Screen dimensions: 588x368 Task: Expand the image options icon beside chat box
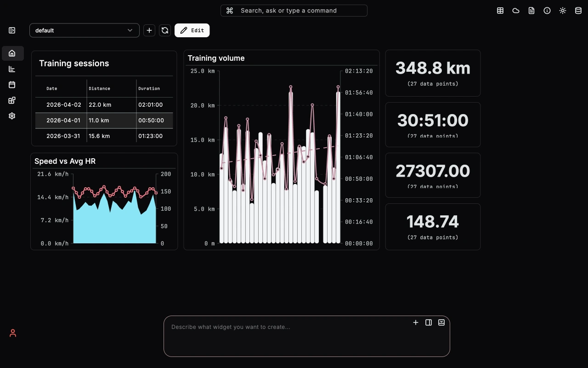441,322
